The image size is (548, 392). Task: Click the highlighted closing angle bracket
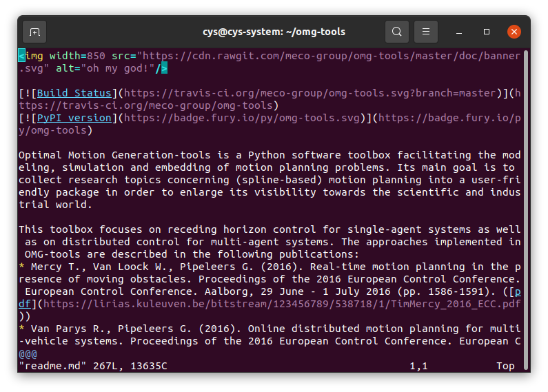[164, 68]
